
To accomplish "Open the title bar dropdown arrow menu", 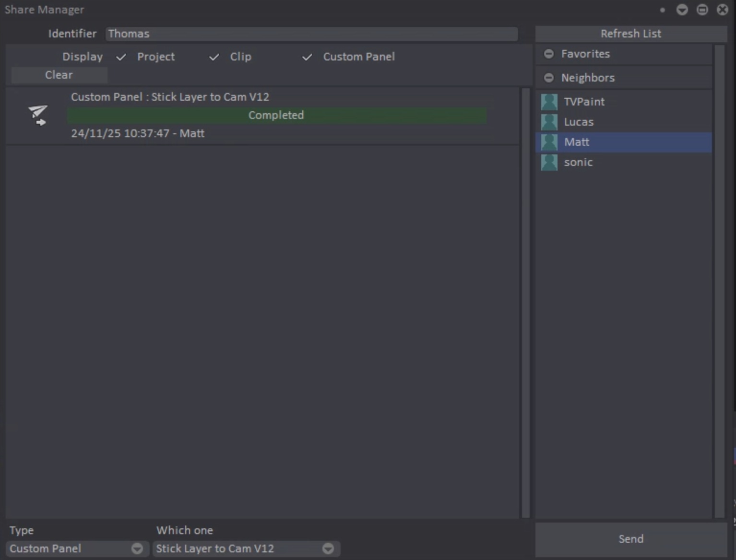I will (x=682, y=10).
